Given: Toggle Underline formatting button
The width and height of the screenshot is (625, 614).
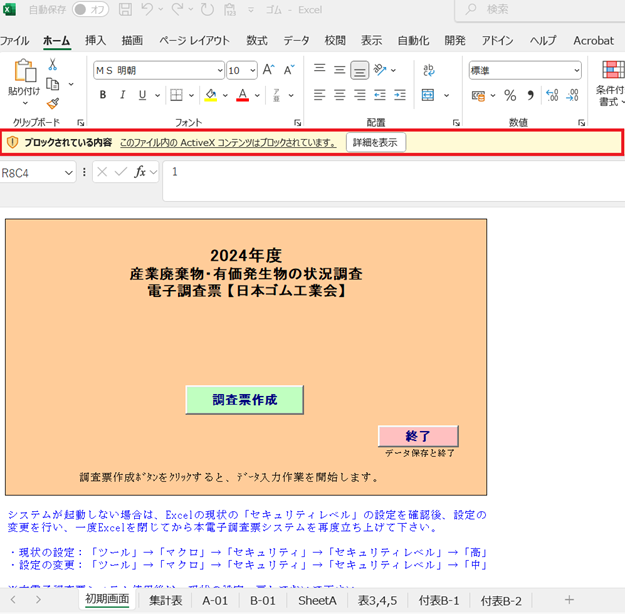Looking at the screenshot, I should (142, 95).
